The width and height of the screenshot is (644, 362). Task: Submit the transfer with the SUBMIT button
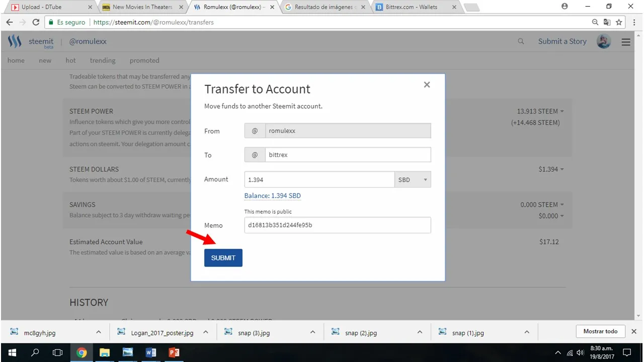tap(223, 258)
